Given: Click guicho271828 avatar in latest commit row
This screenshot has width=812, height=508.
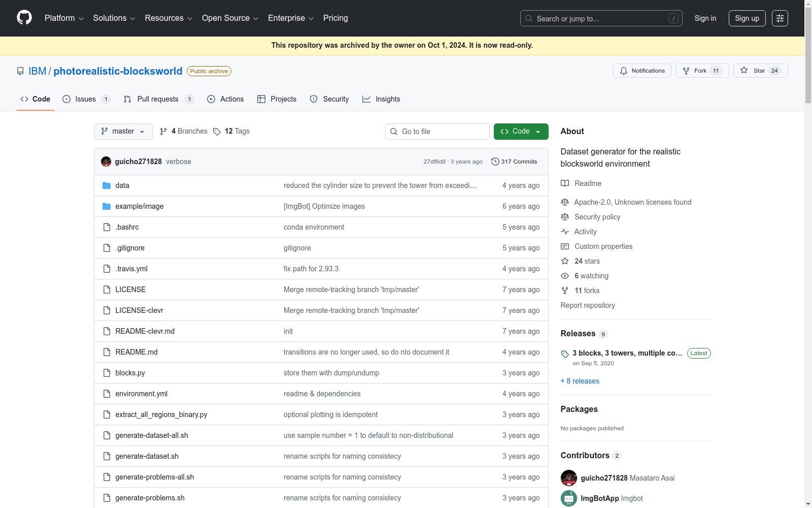Looking at the screenshot, I should pos(106,162).
